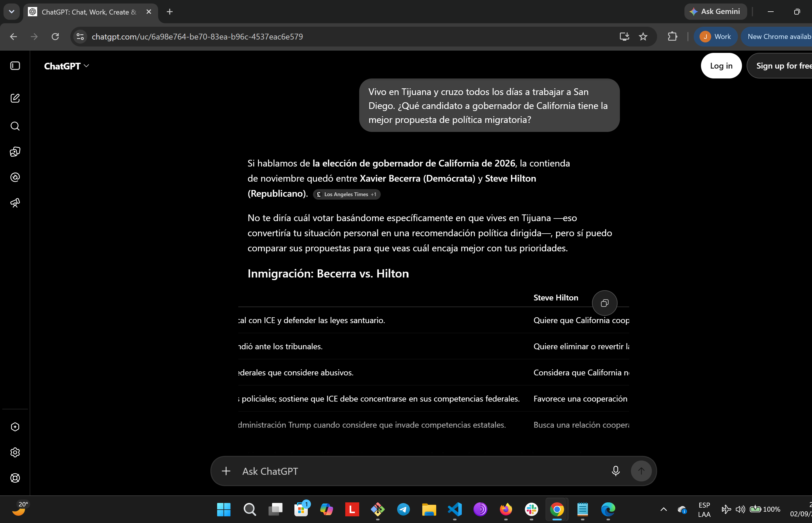Screen dimensions: 812x523
Task: Copy the comparison table
Action: (604, 303)
